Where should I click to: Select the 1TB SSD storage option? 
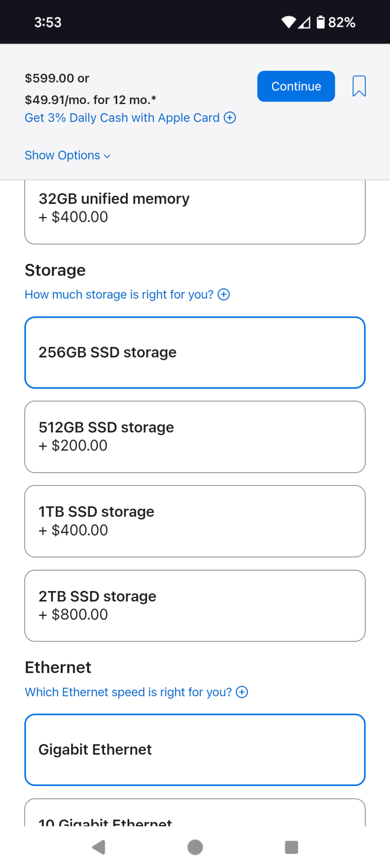(x=195, y=521)
